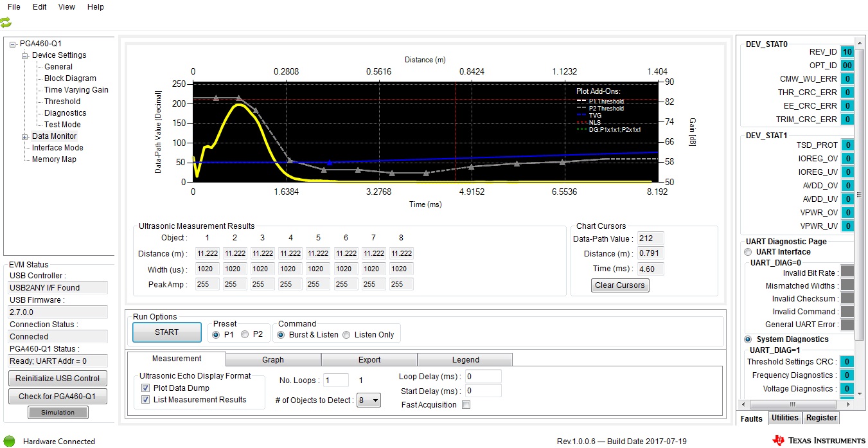The image size is (868, 448).
Task: Open the Block Diagram tree item
Action: click(x=70, y=78)
